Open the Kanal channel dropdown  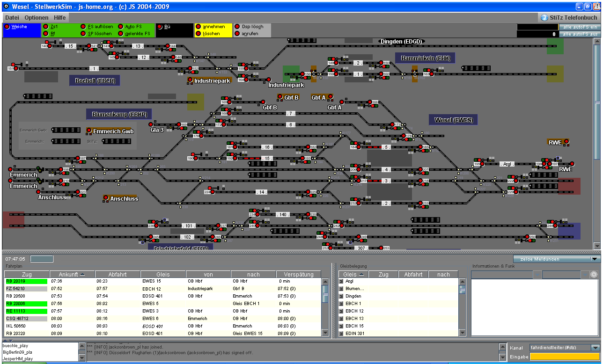coord(595,348)
